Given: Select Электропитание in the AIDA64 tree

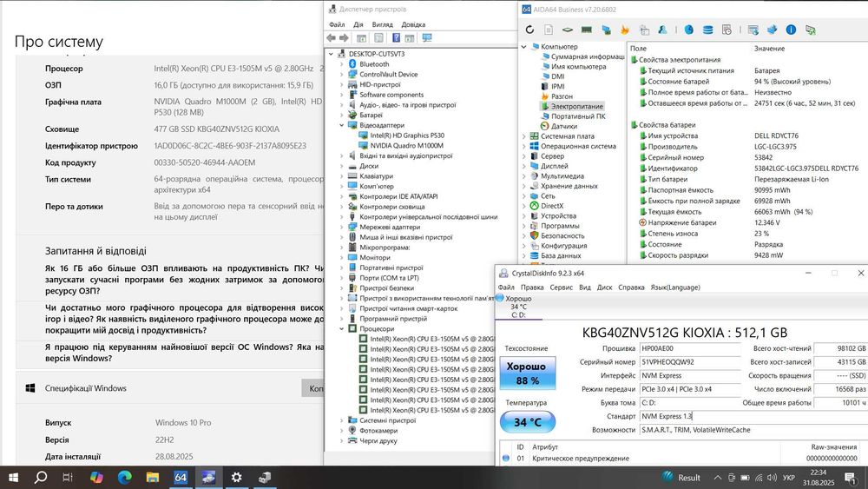Looking at the screenshot, I should tap(577, 106).
